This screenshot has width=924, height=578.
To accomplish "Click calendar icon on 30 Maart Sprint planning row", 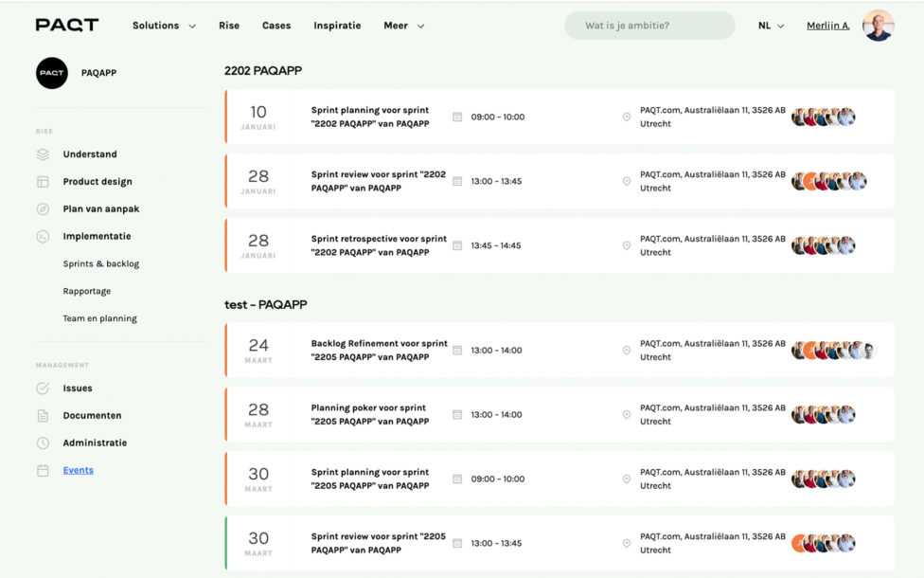I will 457,479.
